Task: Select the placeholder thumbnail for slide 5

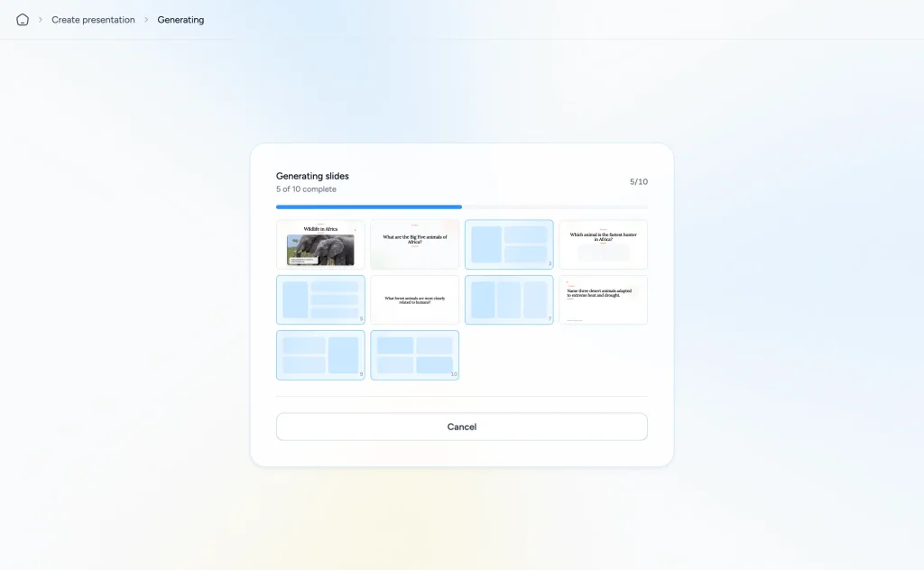Action: click(x=320, y=299)
